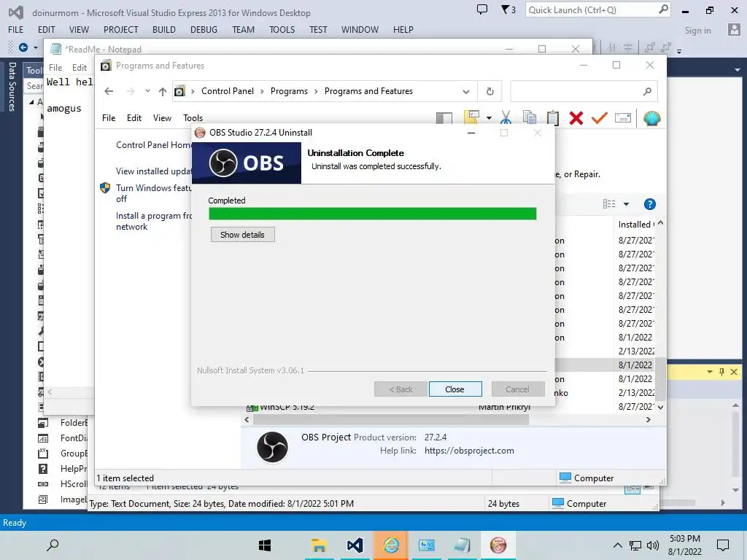747x560 pixels.
Task: Show hidden tray icons chevron
Action: [x=617, y=545]
